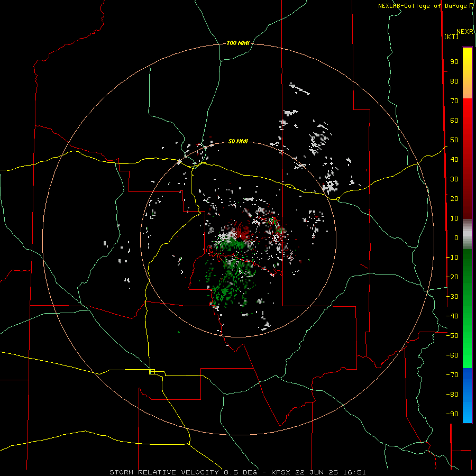
Task: Click the 60 value on the velocity scale
Action: click(x=454, y=121)
